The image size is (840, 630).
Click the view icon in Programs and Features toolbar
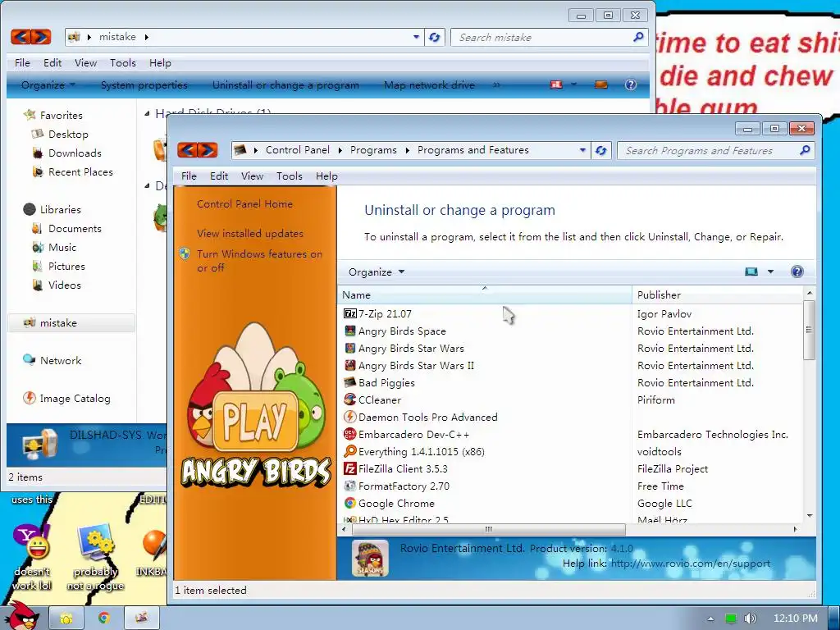tap(751, 272)
